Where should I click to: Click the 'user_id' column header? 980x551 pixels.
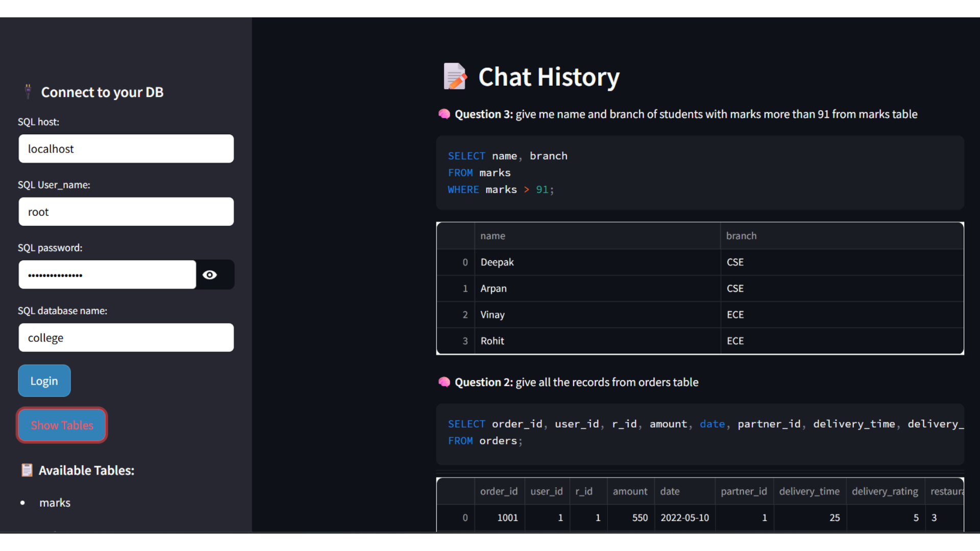(547, 491)
